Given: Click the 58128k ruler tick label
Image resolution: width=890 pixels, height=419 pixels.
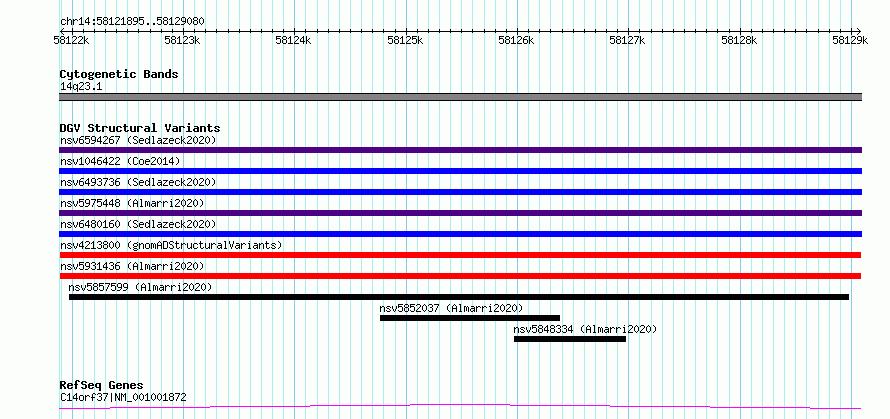Looking at the screenshot, I should pos(739,40).
